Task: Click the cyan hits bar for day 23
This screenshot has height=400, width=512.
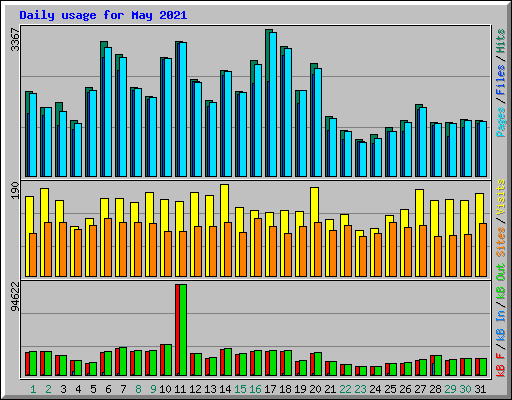Action: [363, 159]
